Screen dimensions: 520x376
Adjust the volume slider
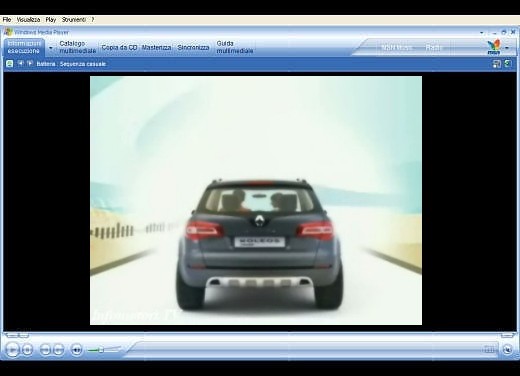(x=103, y=350)
